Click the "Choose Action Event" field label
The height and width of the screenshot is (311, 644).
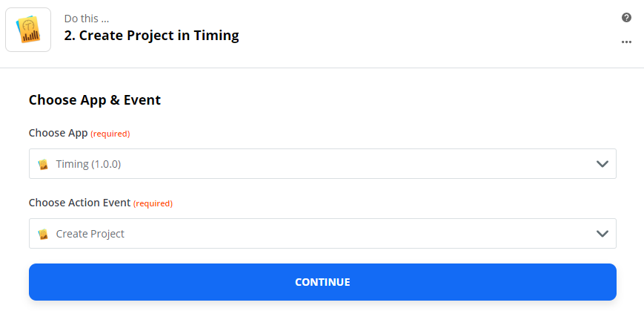[x=80, y=203]
